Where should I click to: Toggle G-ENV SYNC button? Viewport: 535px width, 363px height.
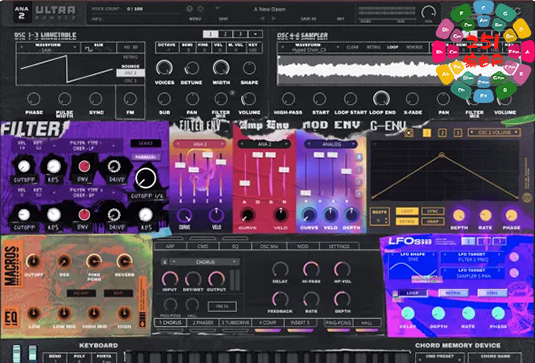point(433,211)
